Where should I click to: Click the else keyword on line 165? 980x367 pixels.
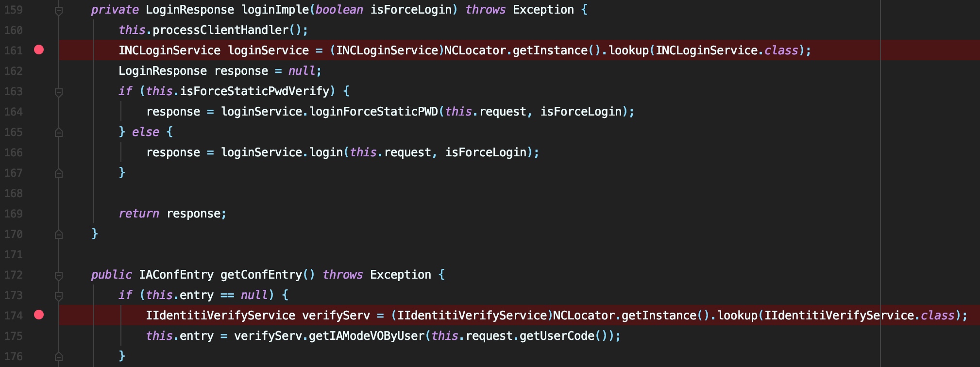146,132
